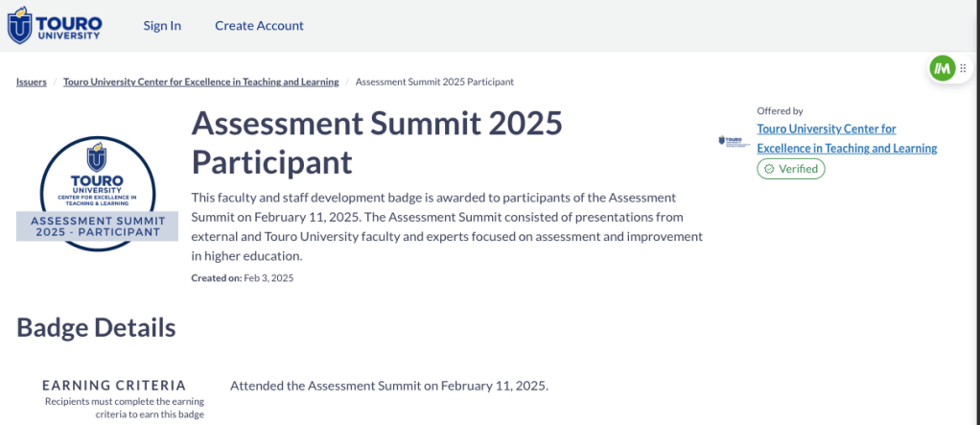Click the Earning Criteria label

click(x=114, y=385)
